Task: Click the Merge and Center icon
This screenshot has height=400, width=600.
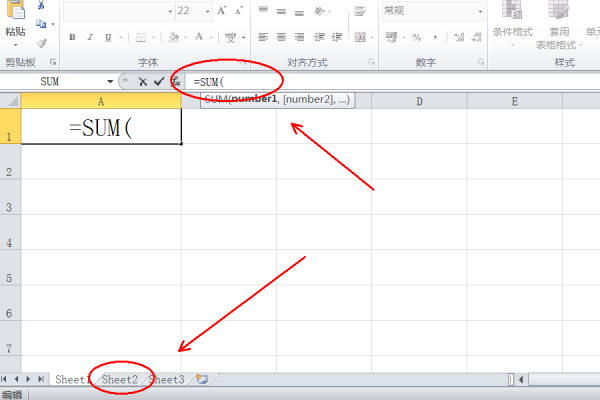Action: pyautogui.click(x=360, y=37)
